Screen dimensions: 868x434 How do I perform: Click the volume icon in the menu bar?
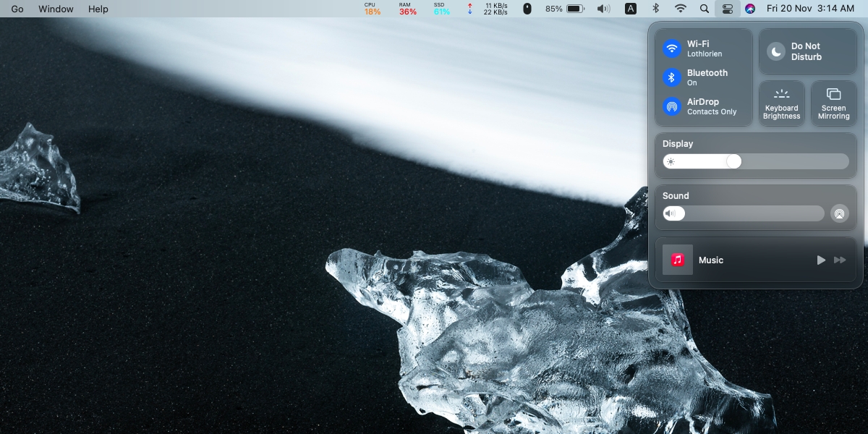[x=603, y=9]
